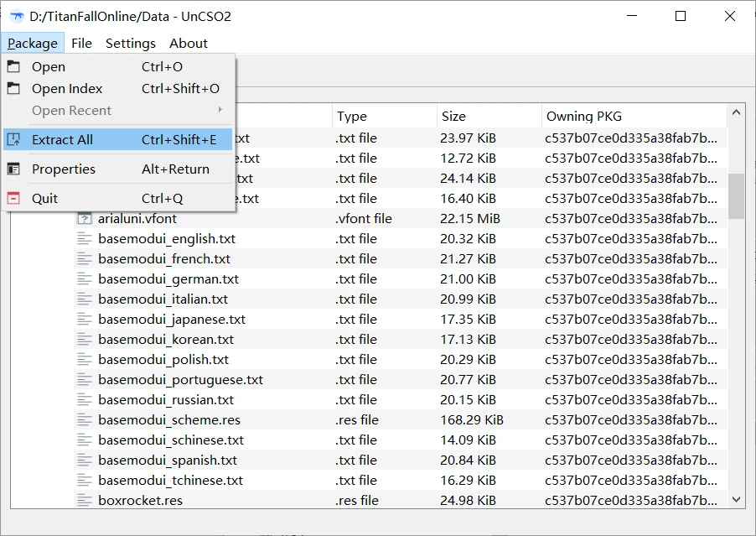Click the scrollbar up arrow in file list
Viewport: 756px width, 536px height.
(x=737, y=112)
